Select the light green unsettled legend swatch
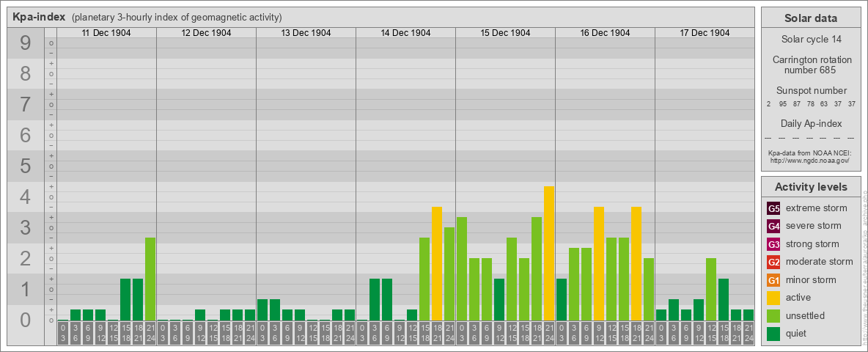 [773, 315]
